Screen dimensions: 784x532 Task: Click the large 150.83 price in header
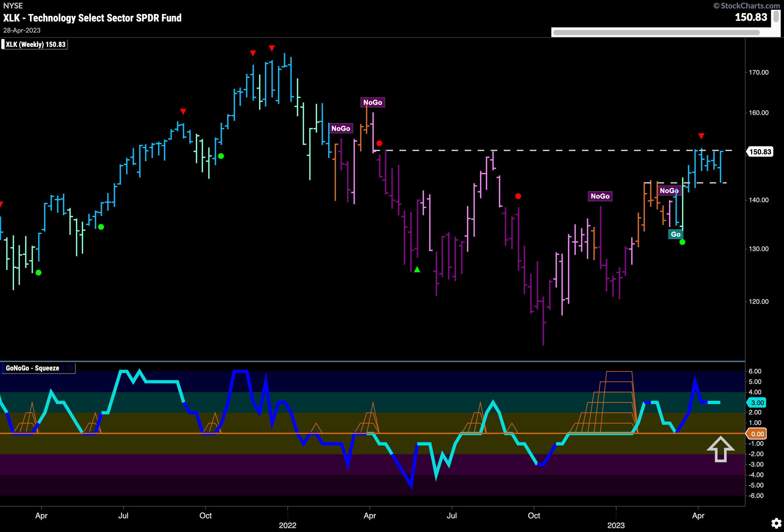pyautogui.click(x=751, y=17)
